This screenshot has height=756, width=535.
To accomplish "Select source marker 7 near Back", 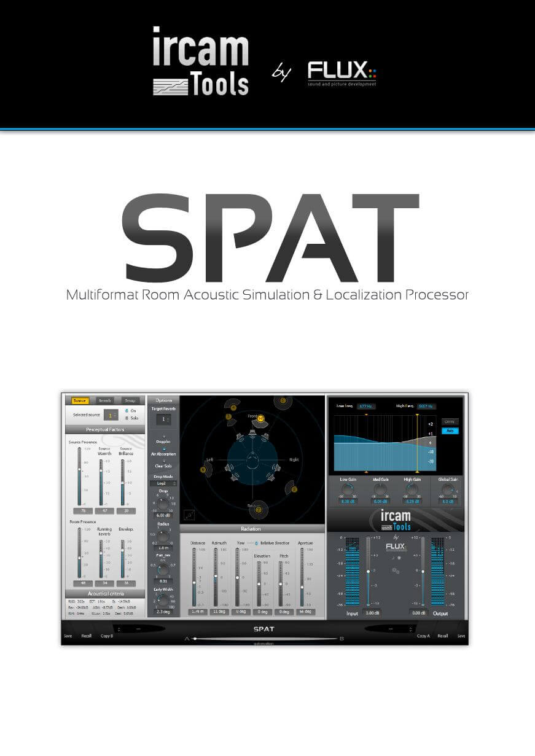I will point(259,509).
